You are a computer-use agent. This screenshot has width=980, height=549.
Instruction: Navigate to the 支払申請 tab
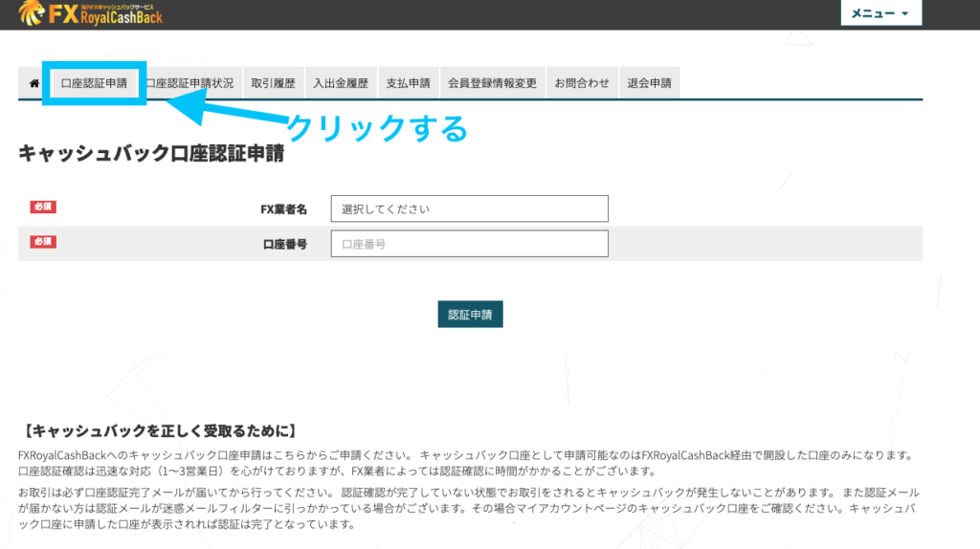[x=409, y=83]
